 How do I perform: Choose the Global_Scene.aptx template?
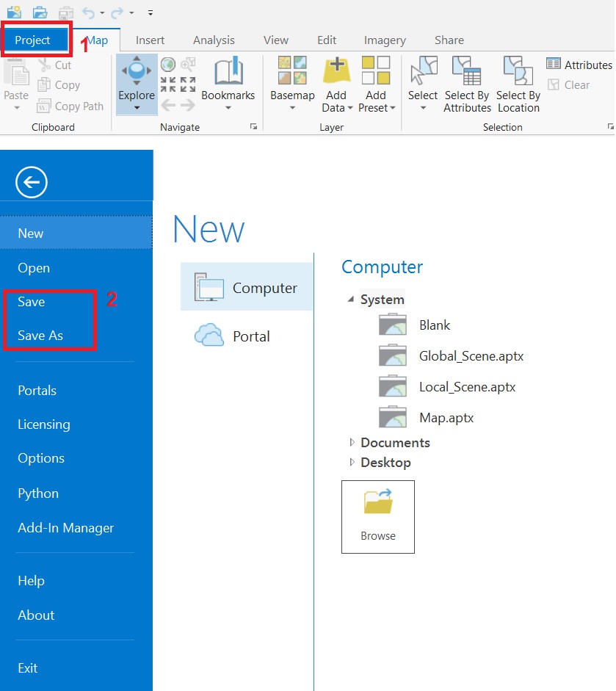[471, 356]
